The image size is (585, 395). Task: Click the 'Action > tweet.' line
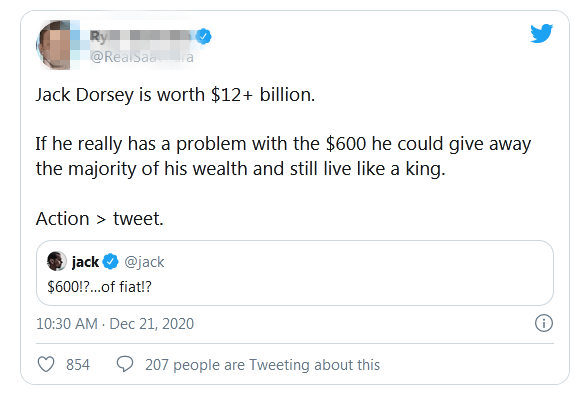(100, 219)
